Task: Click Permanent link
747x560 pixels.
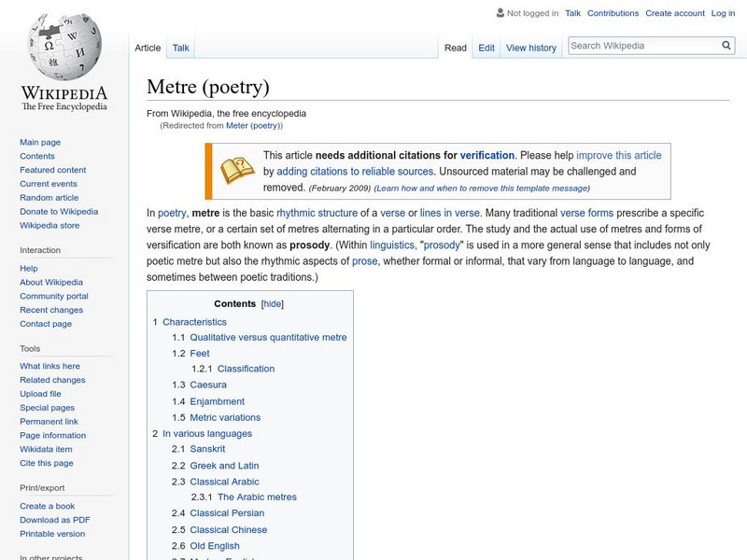Action: point(49,422)
